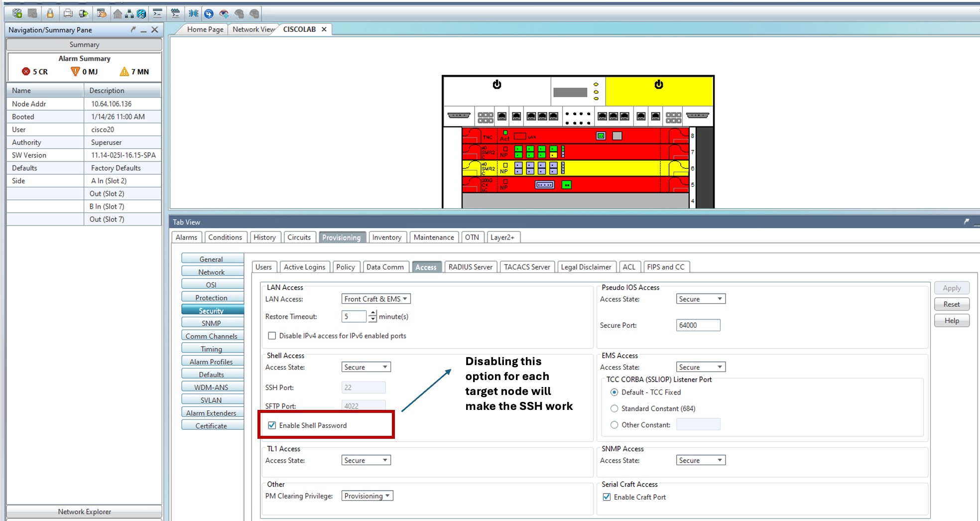The image size is (980, 521).
Task: Open the LAN Access dropdown
Action: click(376, 299)
